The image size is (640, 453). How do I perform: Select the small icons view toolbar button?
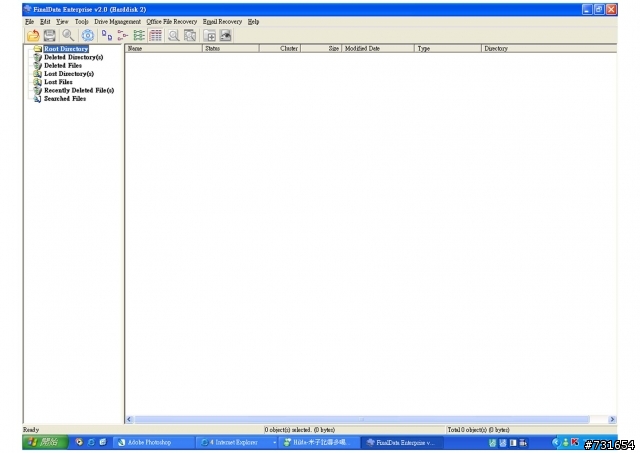coord(122,36)
